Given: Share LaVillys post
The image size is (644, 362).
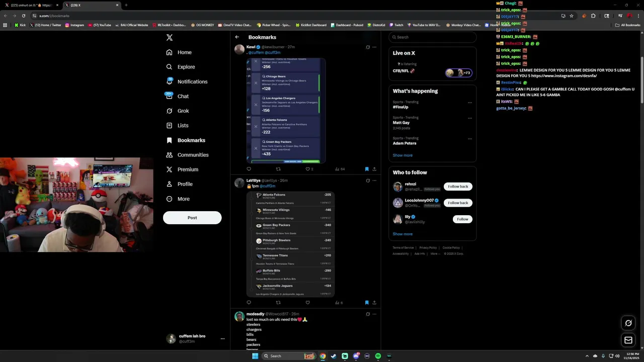Looking at the screenshot, I should pos(374,303).
